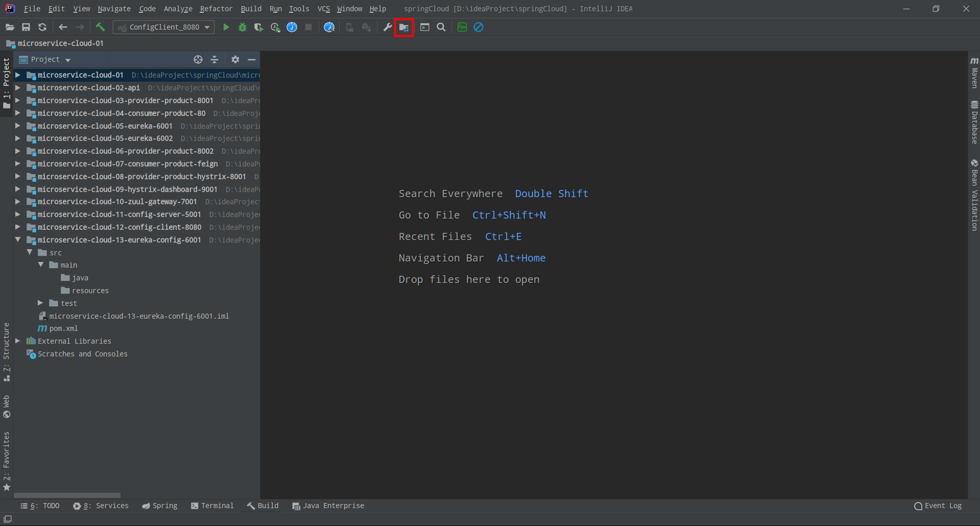Viewport: 980px width, 526px height.
Task: Toggle the Structure tool window
Action: point(7,351)
